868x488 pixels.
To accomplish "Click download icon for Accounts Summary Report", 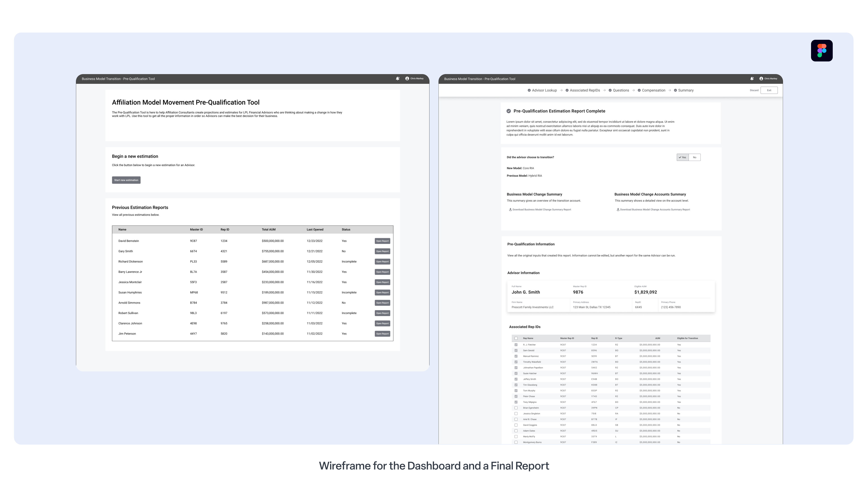I will tap(618, 209).
